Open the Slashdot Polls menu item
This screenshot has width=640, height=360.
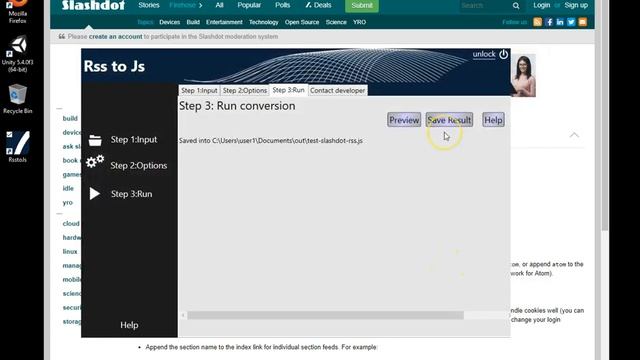[282, 5]
